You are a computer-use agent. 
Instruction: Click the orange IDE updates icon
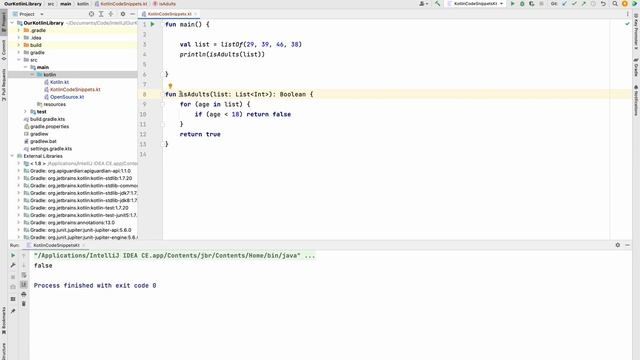pyautogui.click(x=624, y=4)
